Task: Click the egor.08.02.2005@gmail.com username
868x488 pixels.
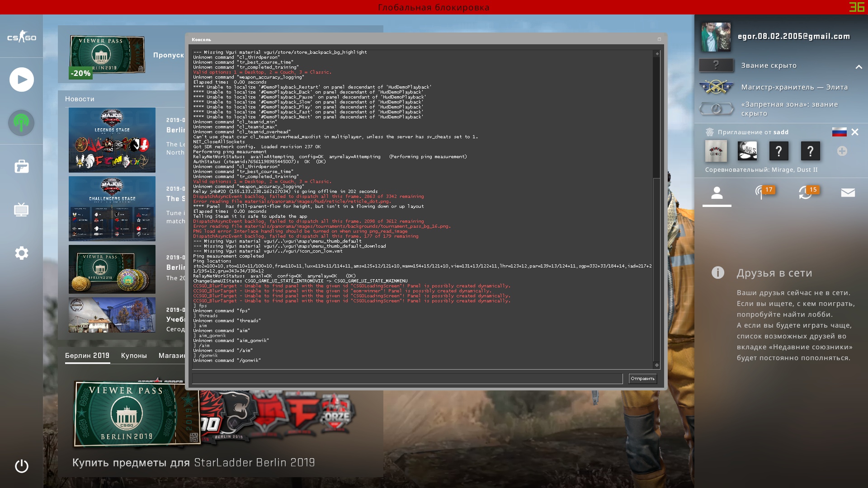Action: tap(794, 36)
